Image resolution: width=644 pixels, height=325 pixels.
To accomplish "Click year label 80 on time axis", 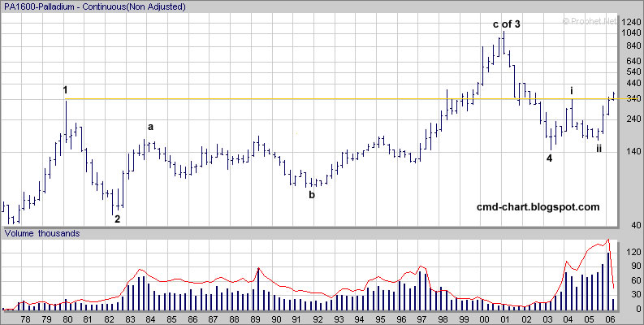I will click(x=67, y=319).
